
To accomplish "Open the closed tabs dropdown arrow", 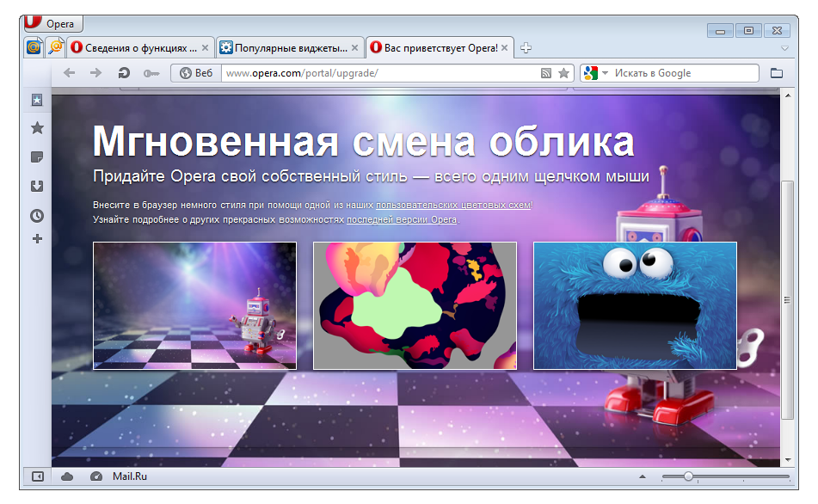I will pyautogui.click(x=784, y=48).
